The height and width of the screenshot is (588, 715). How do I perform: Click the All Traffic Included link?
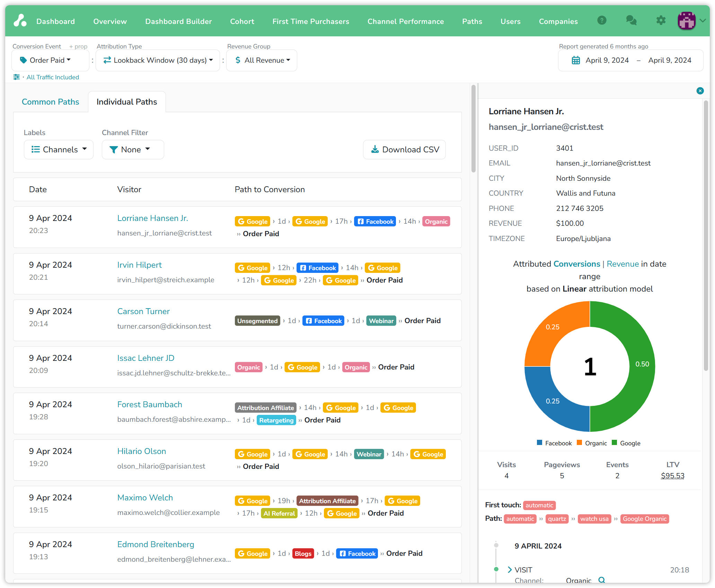[x=53, y=77]
